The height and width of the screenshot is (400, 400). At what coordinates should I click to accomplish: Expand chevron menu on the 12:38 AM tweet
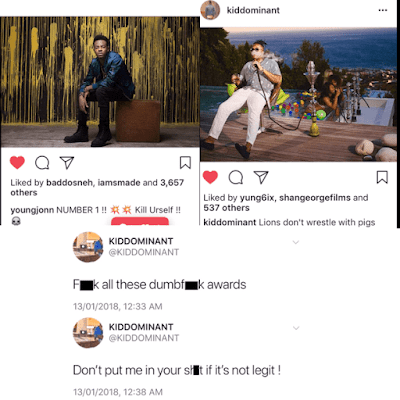click(x=296, y=328)
